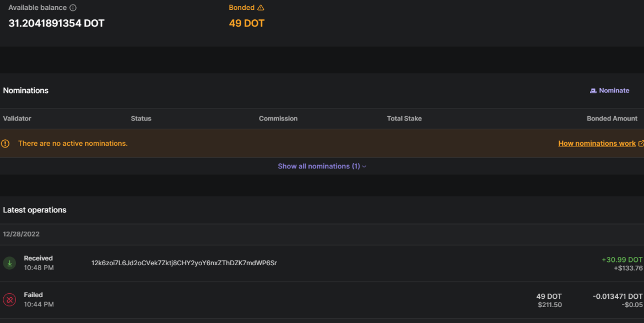644x323 pixels.
Task: Click the Status column header
Action: [x=141, y=118]
